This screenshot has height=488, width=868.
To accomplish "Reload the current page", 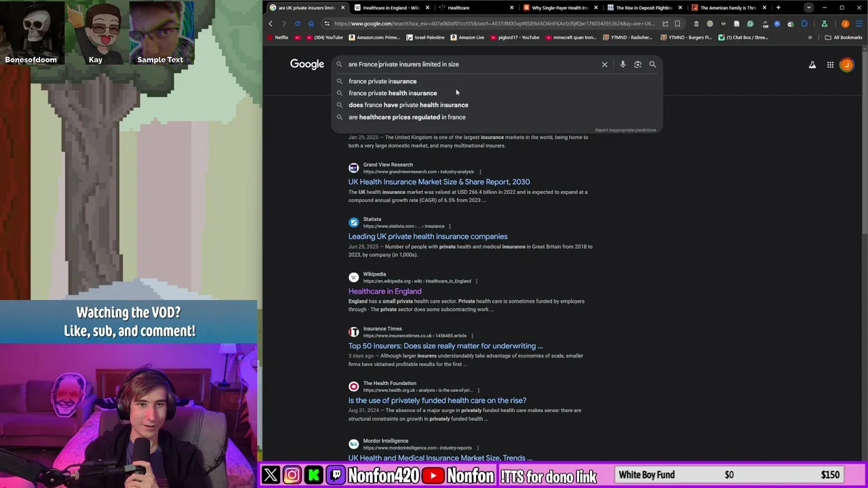I will coord(297,24).
